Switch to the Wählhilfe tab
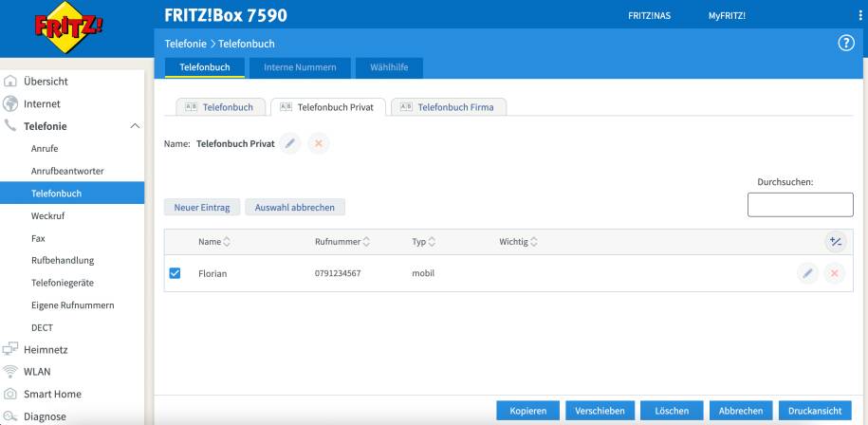This screenshot has height=425, width=868. point(389,67)
